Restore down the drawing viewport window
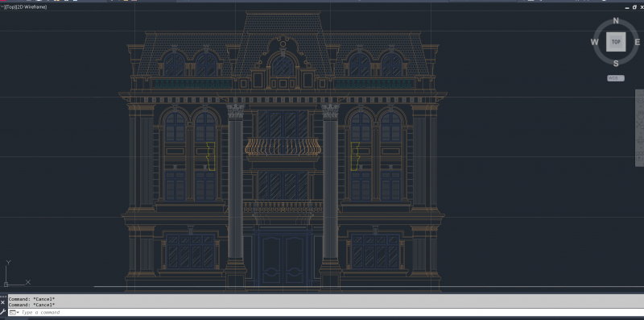This screenshot has width=644, height=320. 634,7
